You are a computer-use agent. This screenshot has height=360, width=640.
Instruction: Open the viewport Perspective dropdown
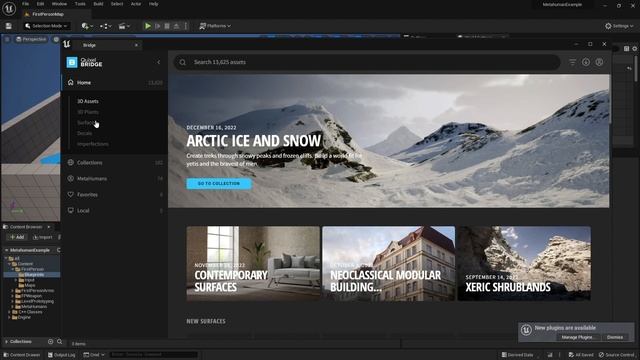31,39
